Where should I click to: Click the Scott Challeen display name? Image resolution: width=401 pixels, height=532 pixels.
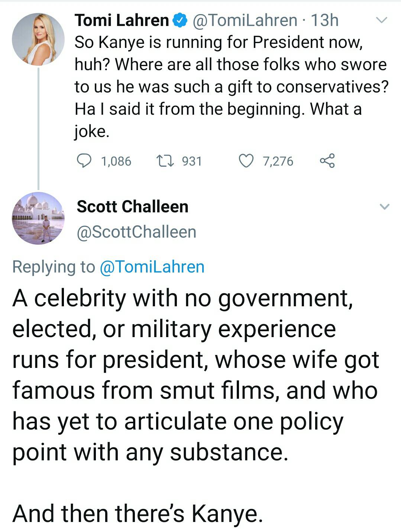pyautogui.click(x=133, y=206)
